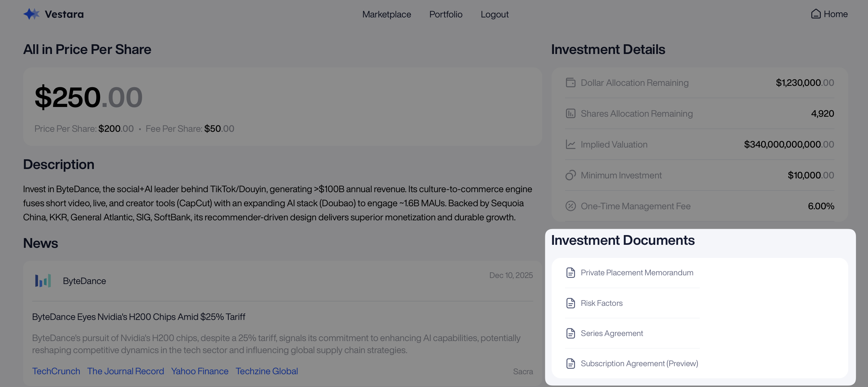Click the Home house icon
The width and height of the screenshot is (868, 387).
pyautogui.click(x=815, y=14)
